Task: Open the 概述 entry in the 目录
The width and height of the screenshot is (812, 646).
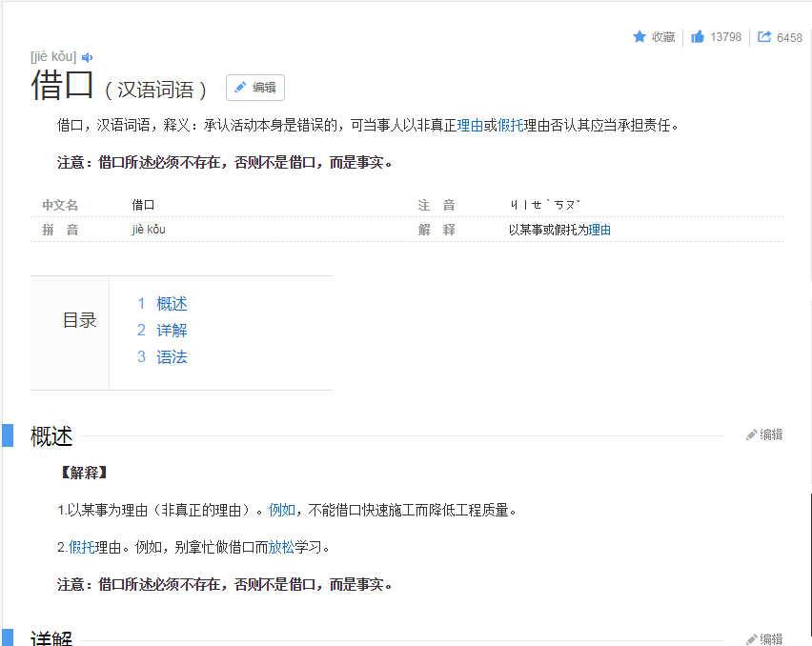Action: coord(173,303)
